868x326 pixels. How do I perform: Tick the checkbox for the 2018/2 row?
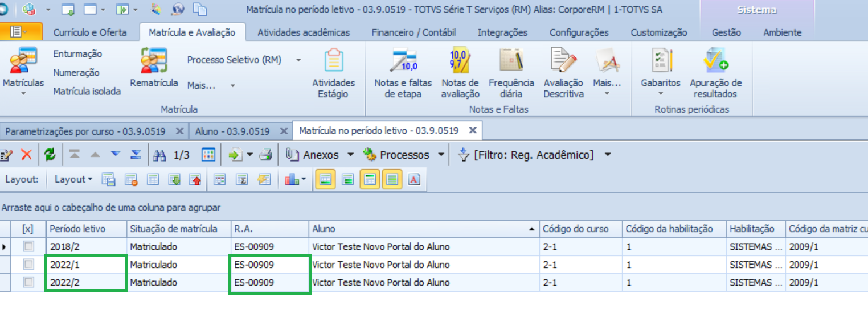(x=28, y=247)
